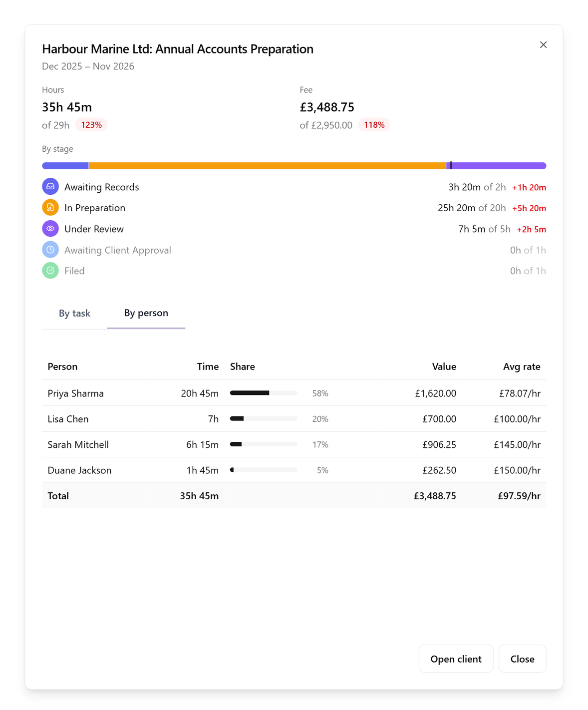
Task: Select the Priya Sharma name cell
Action: coord(76,393)
